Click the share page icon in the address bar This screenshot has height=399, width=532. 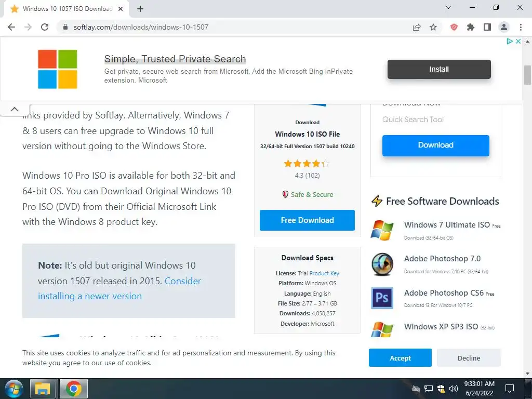click(417, 27)
